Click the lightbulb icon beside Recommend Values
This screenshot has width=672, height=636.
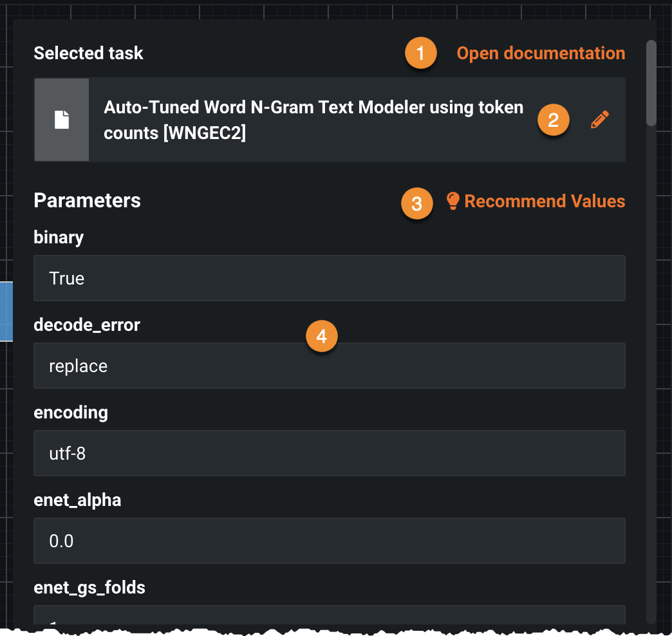[x=453, y=201]
